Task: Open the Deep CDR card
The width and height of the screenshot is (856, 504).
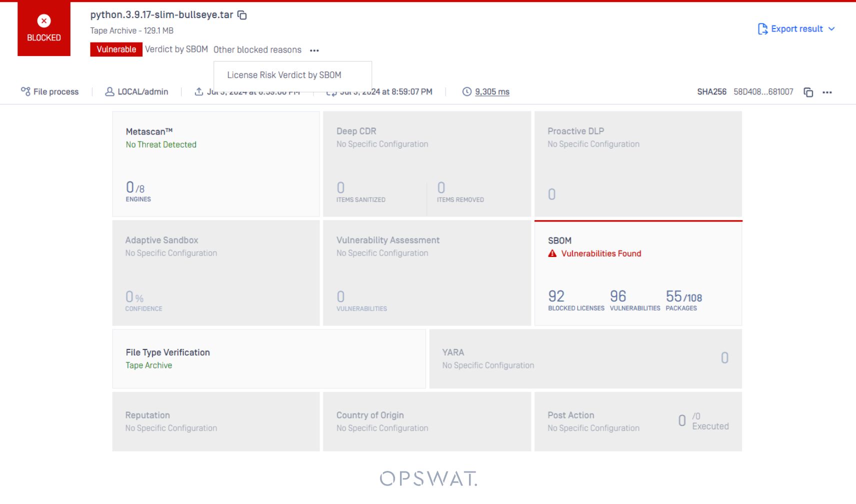Action: (x=426, y=164)
